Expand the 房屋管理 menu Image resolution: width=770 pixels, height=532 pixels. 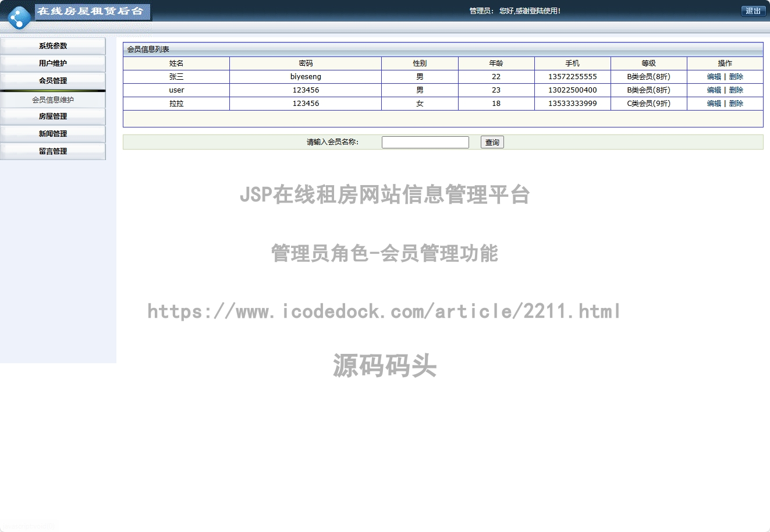click(x=53, y=116)
